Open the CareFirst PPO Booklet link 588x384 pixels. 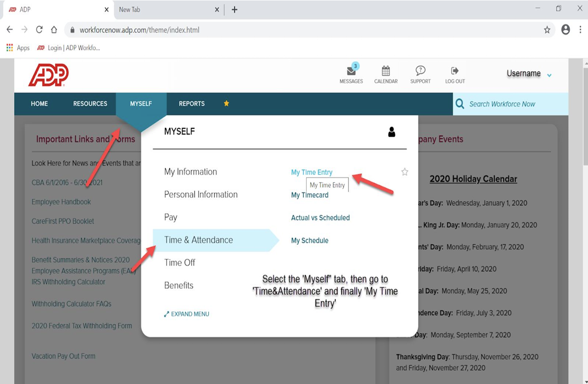[x=63, y=221]
